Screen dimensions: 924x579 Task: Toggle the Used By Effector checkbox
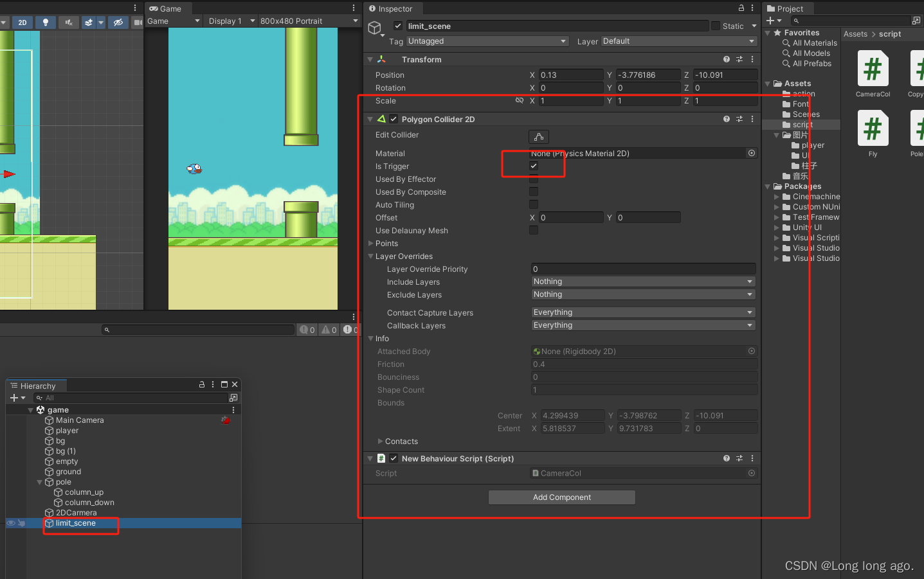(534, 179)
